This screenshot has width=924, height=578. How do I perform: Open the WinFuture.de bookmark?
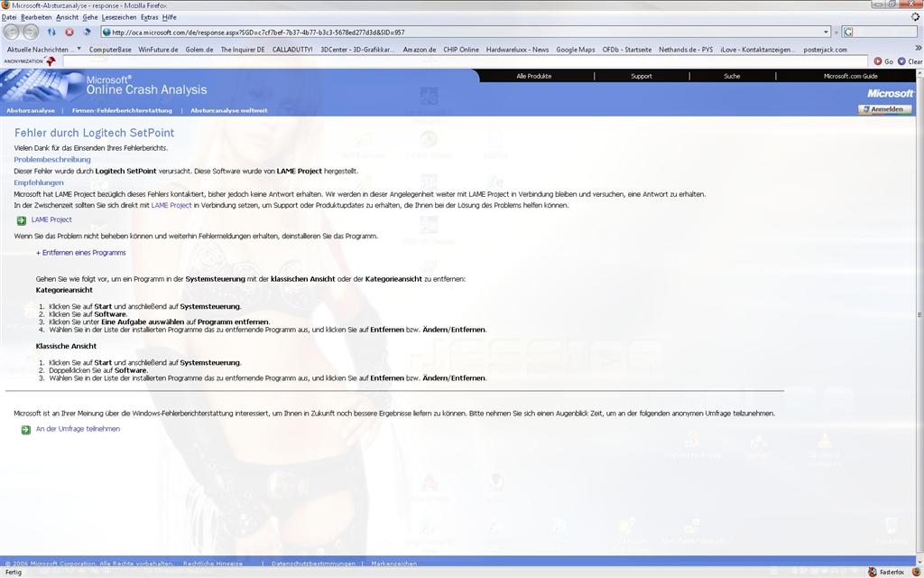[x=158, y=50]
